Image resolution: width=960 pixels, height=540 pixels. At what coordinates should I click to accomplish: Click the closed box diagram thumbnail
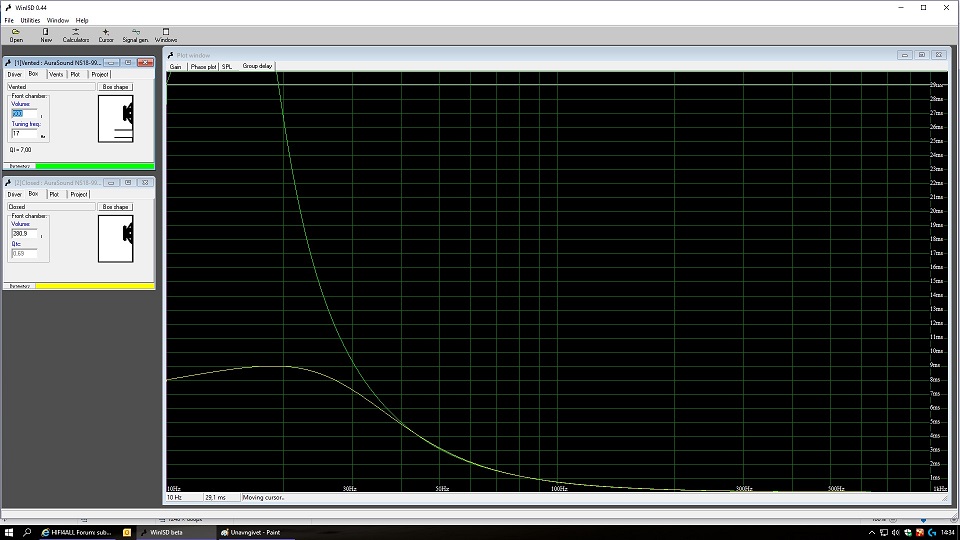pyautogui.click(x=116, y=239)
